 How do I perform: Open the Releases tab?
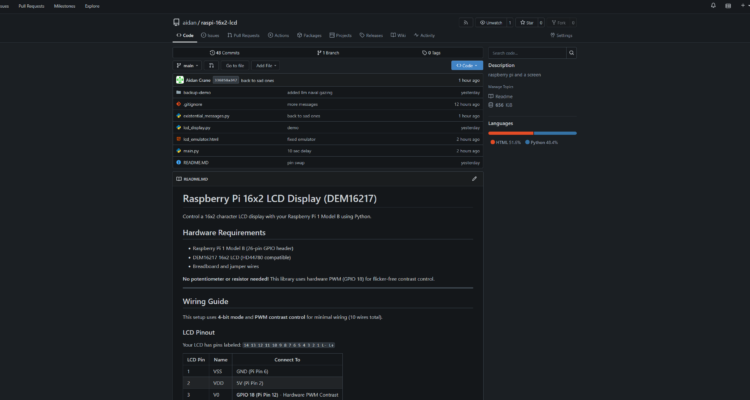[371, 35]
